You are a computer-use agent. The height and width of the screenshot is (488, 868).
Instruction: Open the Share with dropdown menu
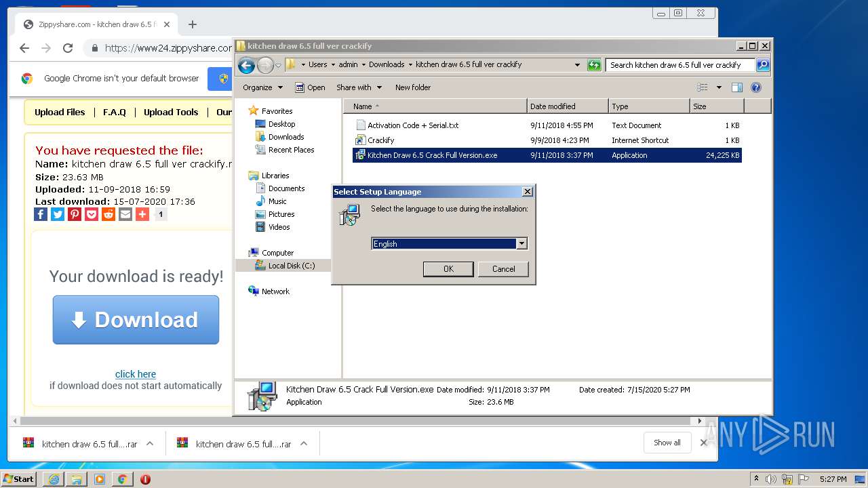[359, 87]
